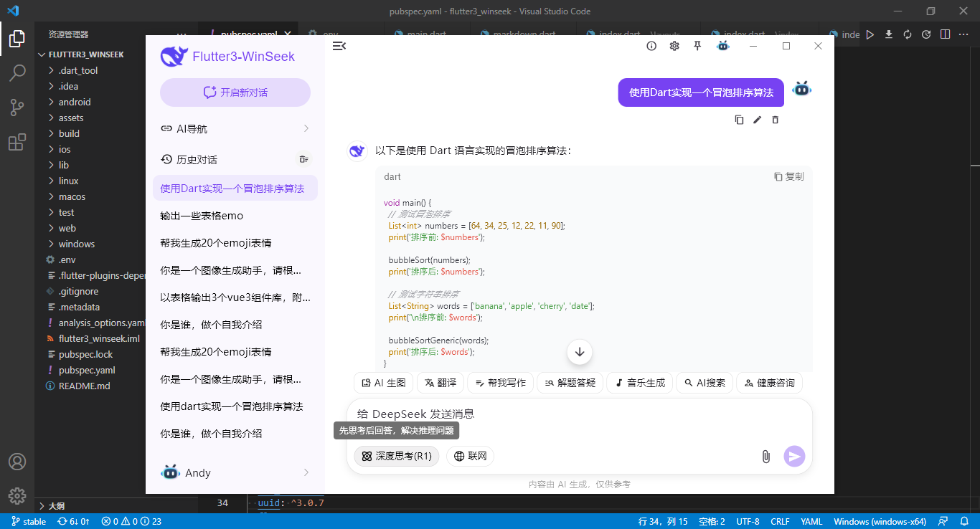This screenshot has height=529, width=980.
Task: Click the 翻译 translate shortcut button
Action: click(440, 383)
